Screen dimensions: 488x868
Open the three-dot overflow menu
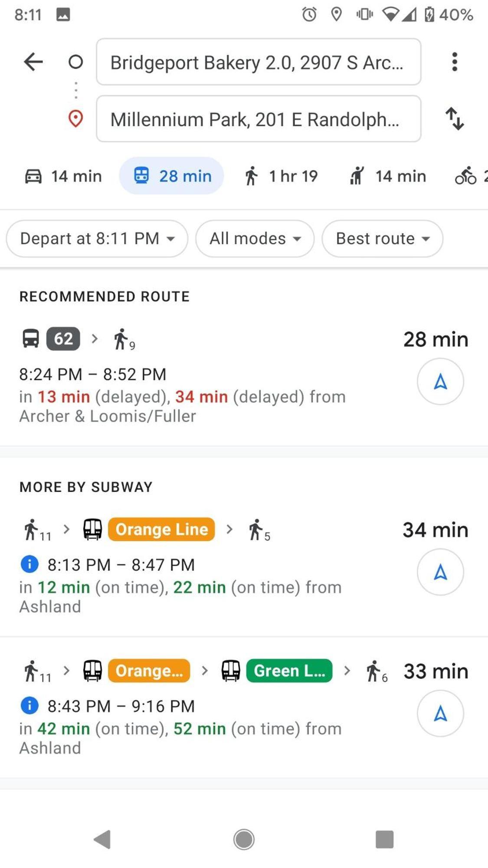coord(454,62)
